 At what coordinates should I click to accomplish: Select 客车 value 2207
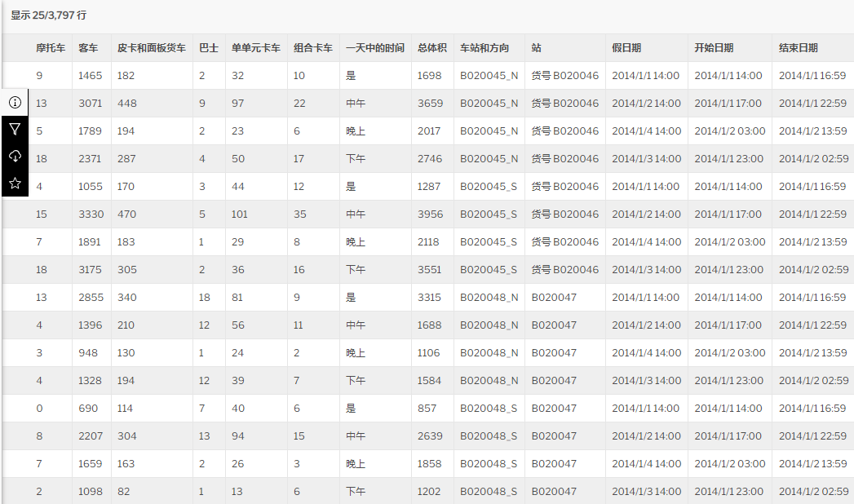point(91,436)
